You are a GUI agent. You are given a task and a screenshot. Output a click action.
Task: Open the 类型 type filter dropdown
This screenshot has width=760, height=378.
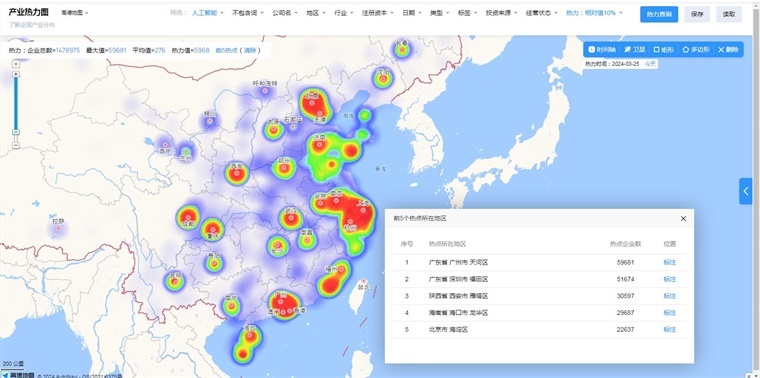tap(440, 13)
